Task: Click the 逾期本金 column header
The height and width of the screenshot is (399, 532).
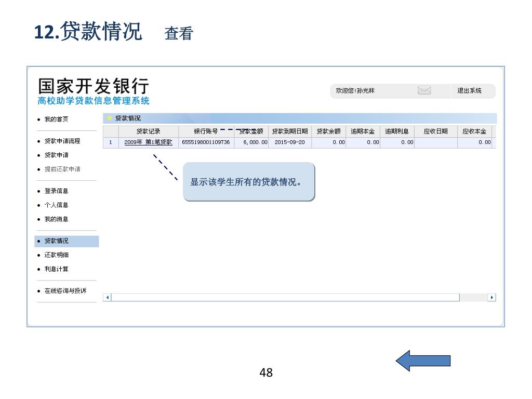Action: click(x=363, y=131)
